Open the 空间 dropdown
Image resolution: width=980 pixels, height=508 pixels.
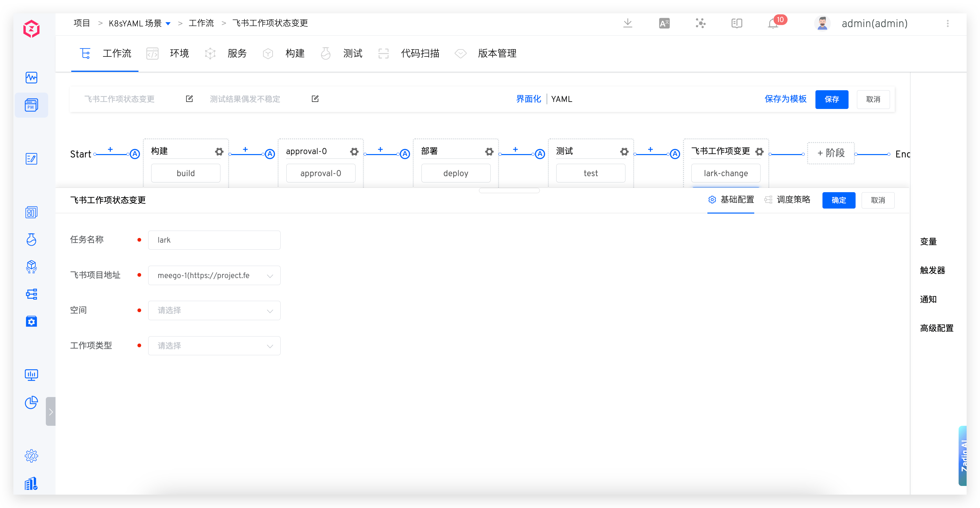pos(214,310)
